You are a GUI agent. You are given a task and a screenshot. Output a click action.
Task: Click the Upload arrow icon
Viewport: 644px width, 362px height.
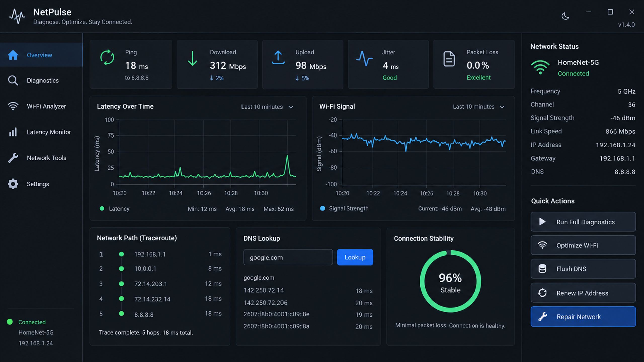click(x=278, y=58)
